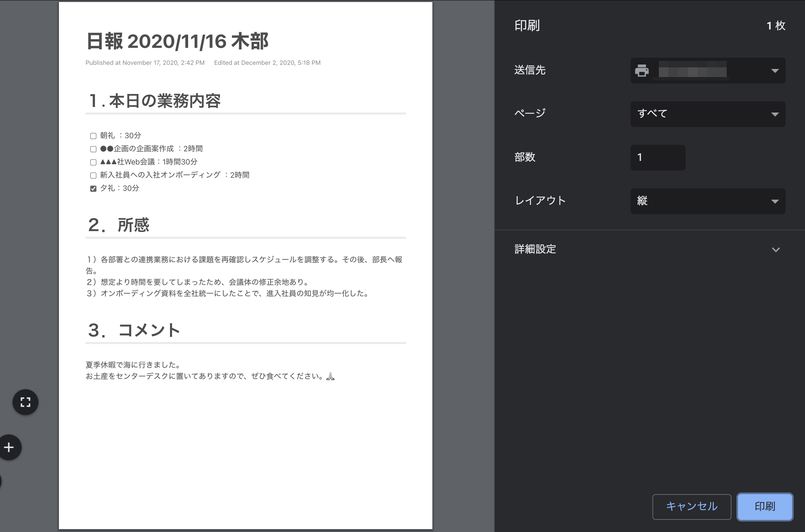Click the printer icon in destination field

tap(641, 71)
